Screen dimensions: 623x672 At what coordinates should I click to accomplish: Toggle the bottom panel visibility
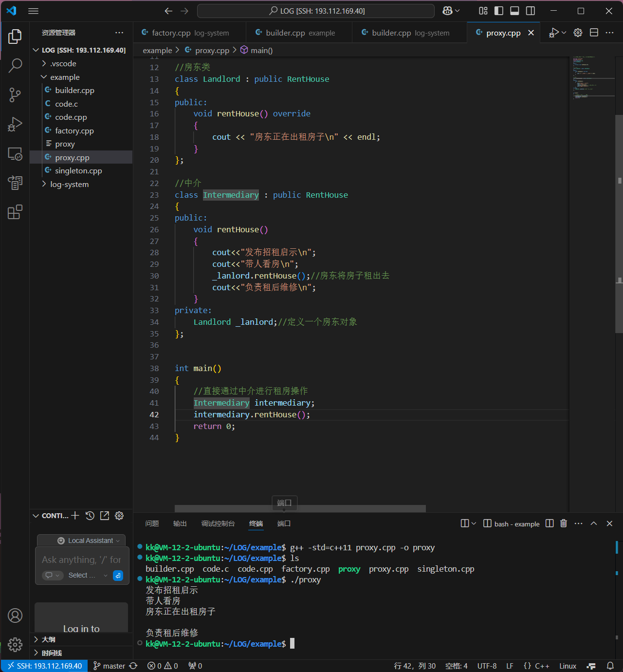pyautogui.click(x=514, y=11)
